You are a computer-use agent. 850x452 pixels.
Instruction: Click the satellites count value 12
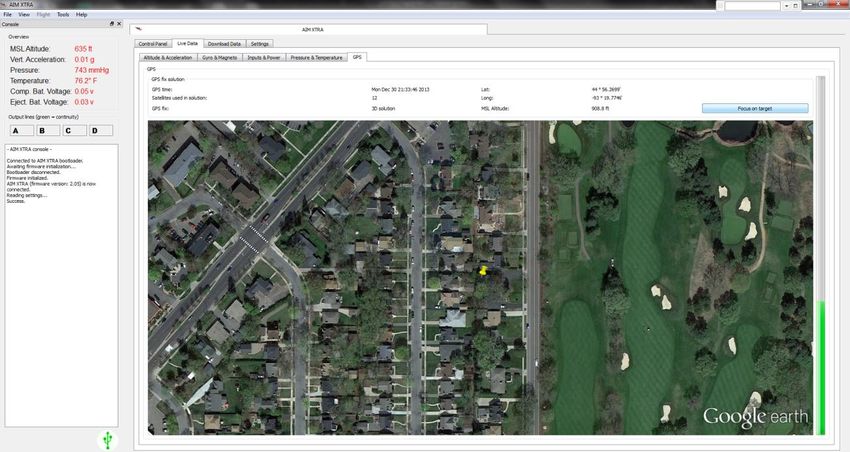click(374, 98)
